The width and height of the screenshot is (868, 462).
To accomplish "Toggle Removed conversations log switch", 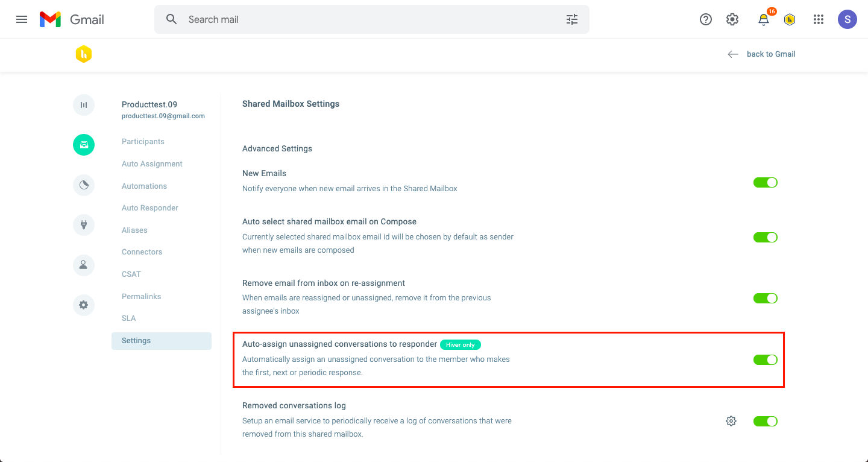I will [766, 421].
